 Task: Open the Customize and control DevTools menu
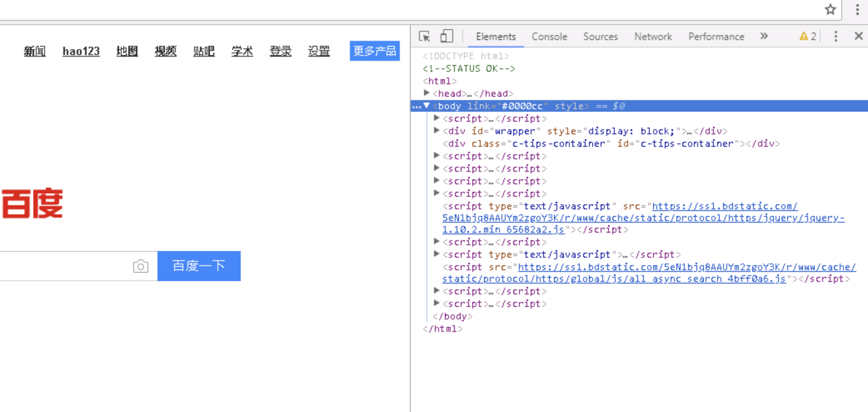(836, 36)
